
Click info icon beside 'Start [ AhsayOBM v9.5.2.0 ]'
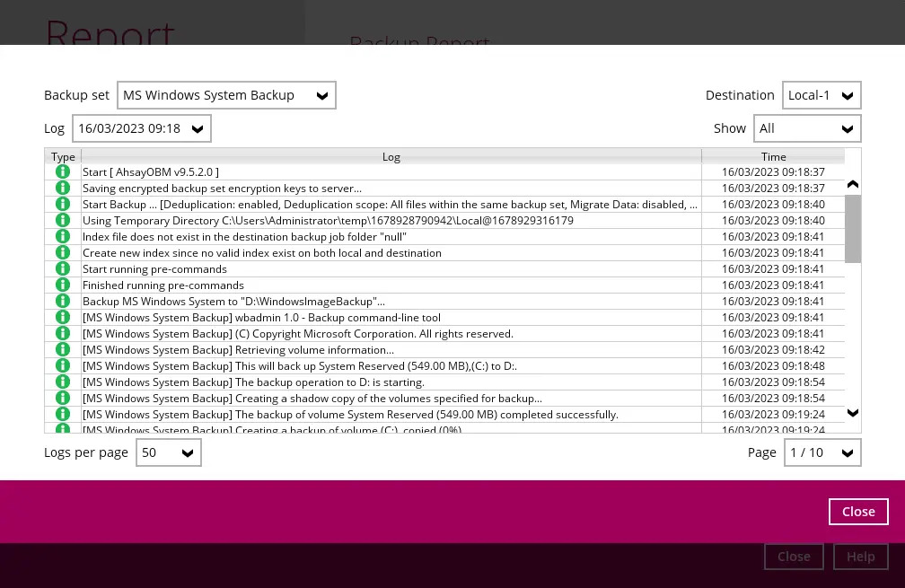click(63, 171)
